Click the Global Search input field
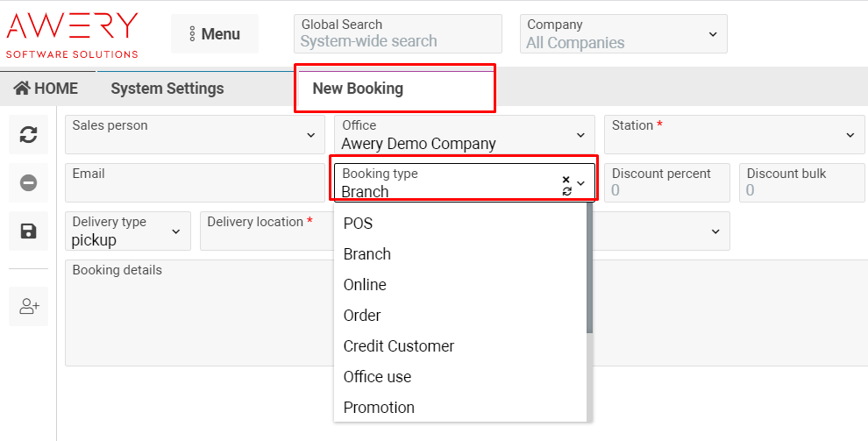 click(397, 40)
